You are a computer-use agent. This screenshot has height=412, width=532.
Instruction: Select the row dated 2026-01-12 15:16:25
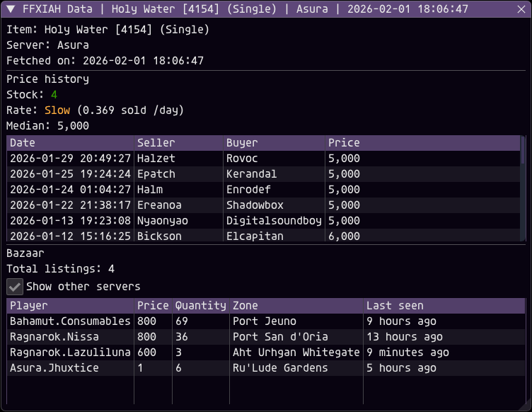point(263,236)
